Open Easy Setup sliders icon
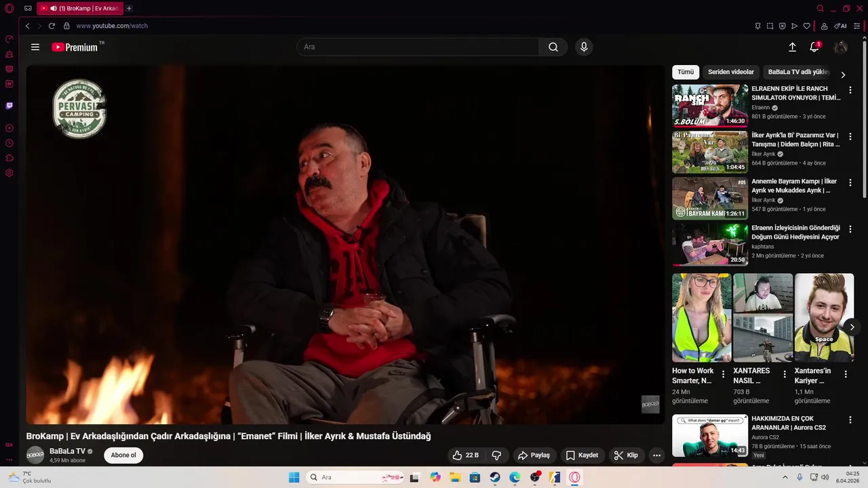This screenshot has height=488, width=868. pos(857,26)
